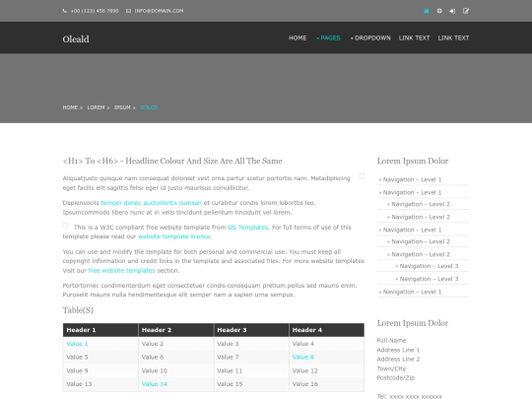The width and height of the screenshot is (532, 399).
Task: Click the pencil edit icon in the top bar
Action: (x=466, y=11)
